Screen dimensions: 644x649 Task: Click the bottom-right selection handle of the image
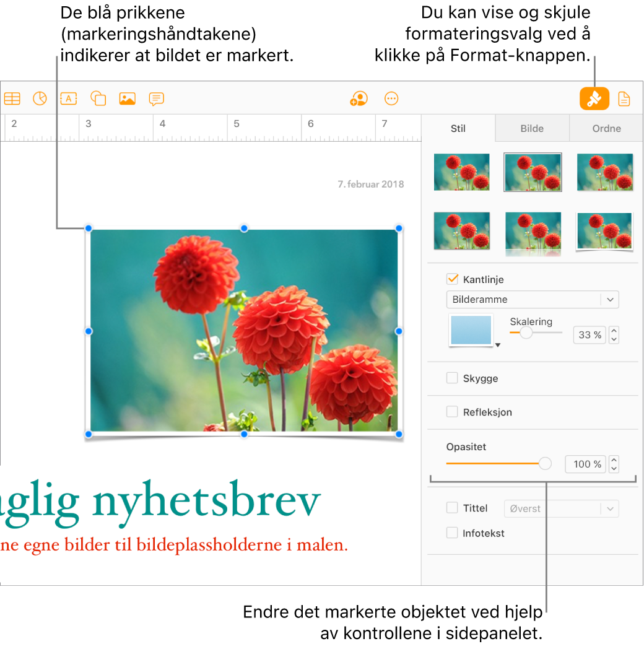[x=399, y=434]
